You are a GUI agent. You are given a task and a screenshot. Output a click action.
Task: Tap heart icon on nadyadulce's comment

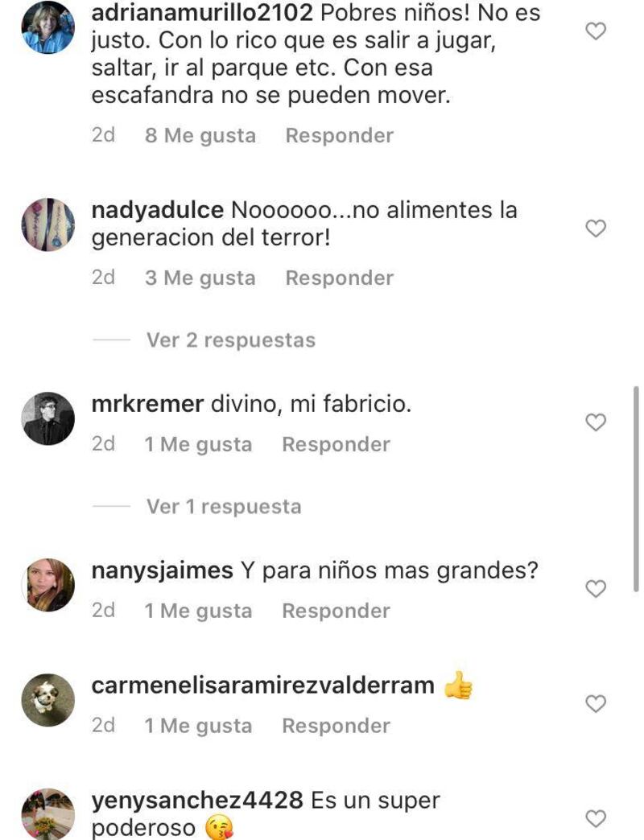[x=595, y=229]
